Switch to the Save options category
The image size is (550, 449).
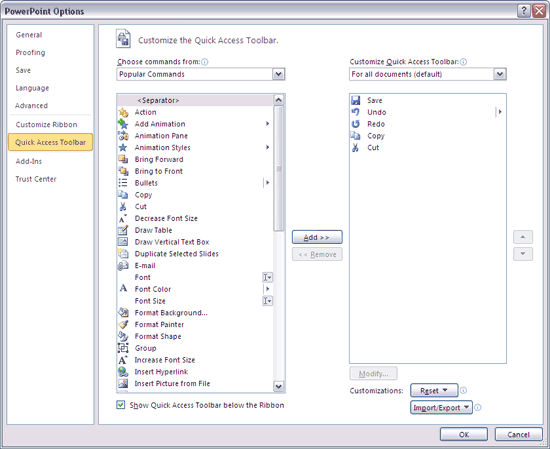pos(23,70)
